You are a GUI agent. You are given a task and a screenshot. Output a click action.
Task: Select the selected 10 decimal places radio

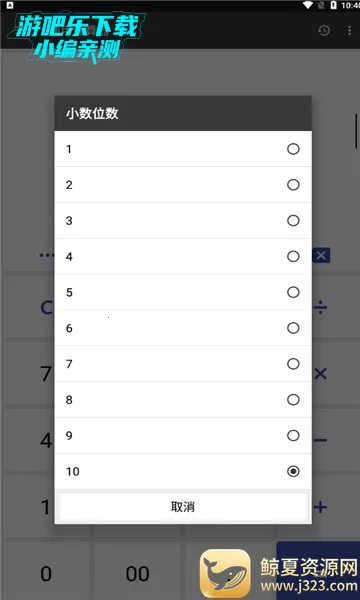click(293, 471)
